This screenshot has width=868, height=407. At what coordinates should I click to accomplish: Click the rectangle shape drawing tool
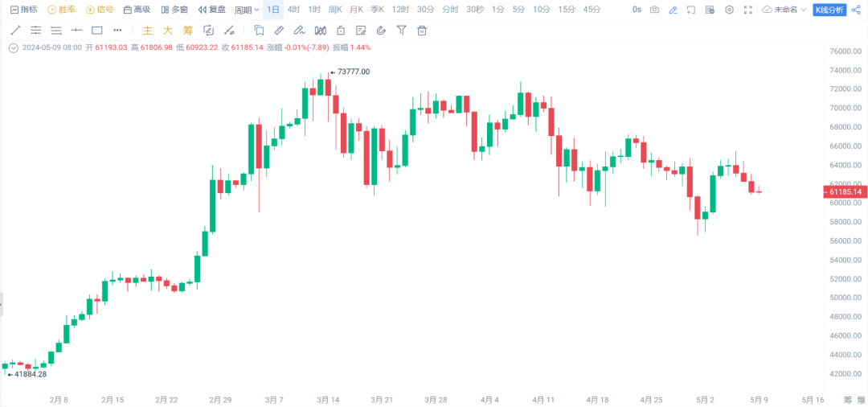pyautogui.click(x=97, y=31)
